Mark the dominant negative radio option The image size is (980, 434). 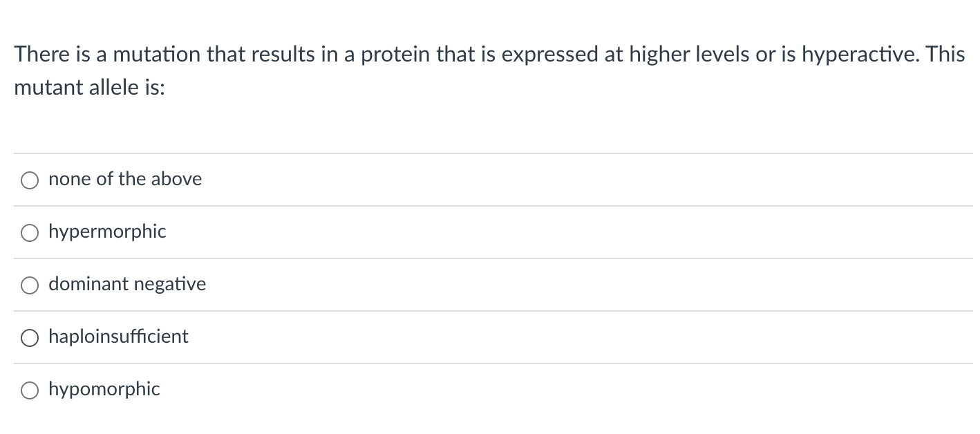point(29,286)
